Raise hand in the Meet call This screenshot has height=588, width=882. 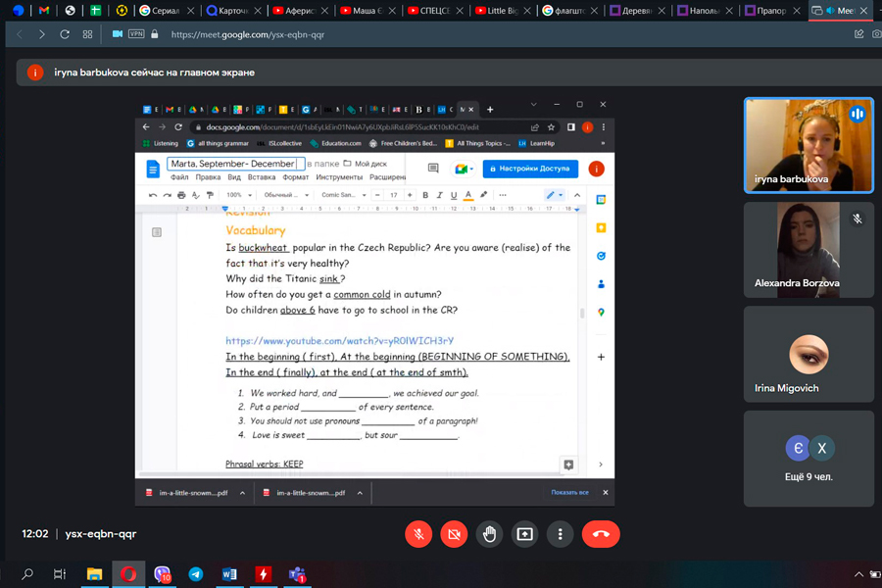point(489,534)
